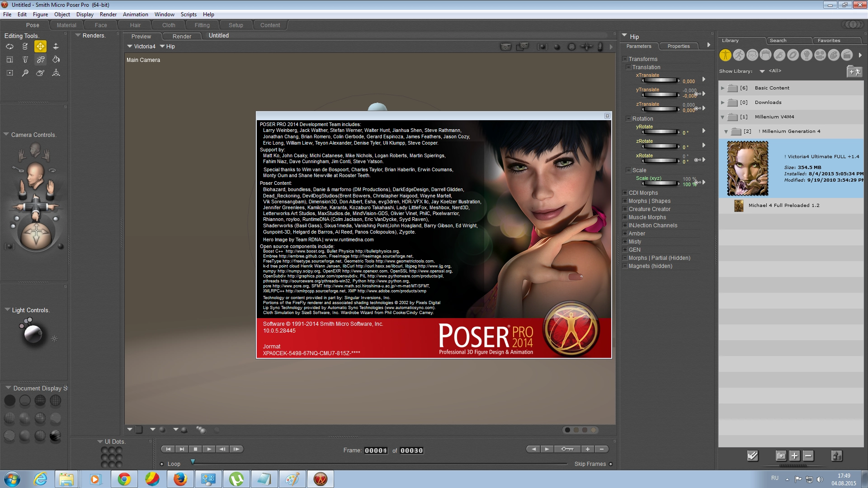Open the Scripts menu
Image resolution: width=868 pixels, height=488 pixels.
tap(189, 14)
